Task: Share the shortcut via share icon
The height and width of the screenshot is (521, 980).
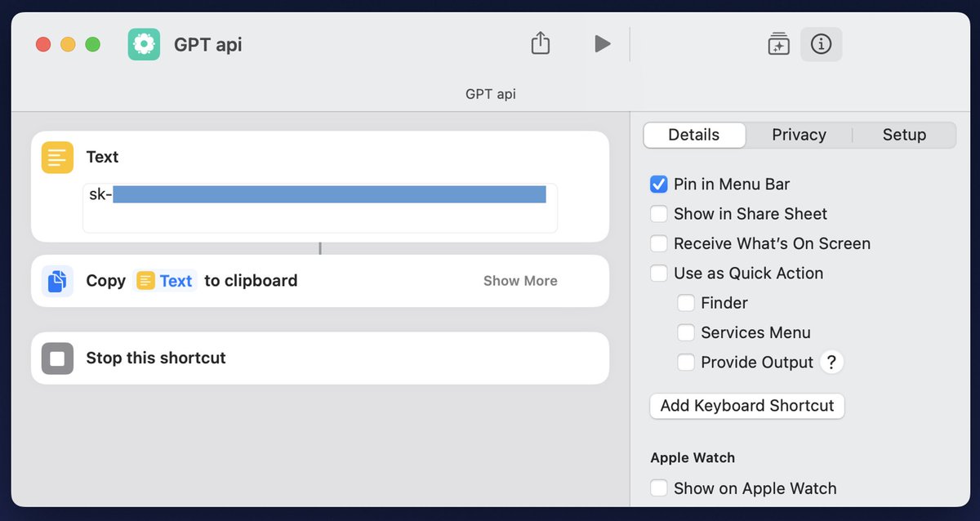Action: [x=541, y=43]
